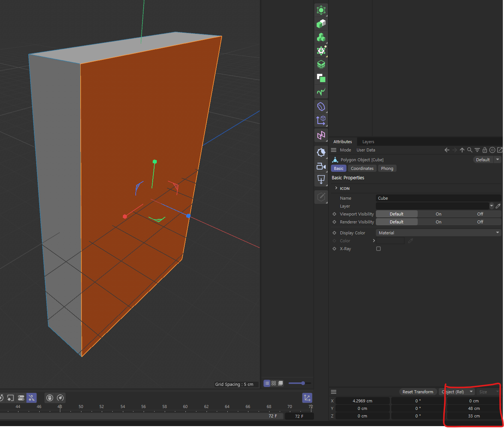
Task: Click the green cube primitive icon
Action: 321,24
